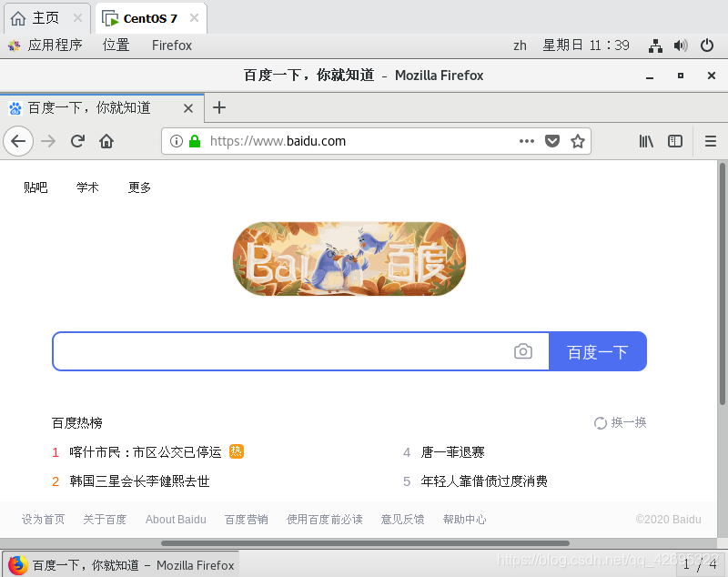Open hot topic 年轻人靠借债过度消费
The height and width of the screenshot is (577, 728).
click(484, 481)
